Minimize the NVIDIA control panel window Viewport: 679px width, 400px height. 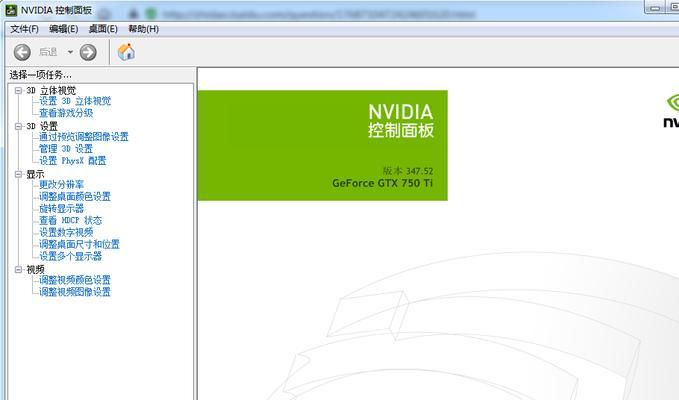click(656, 7)
